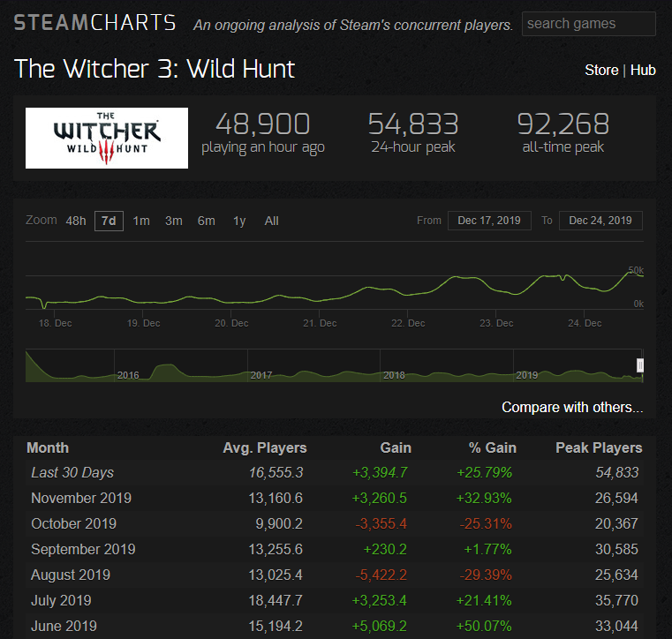672x639 pixels.
Task: Click the -29.39% gain value
Action: click(x=486, y=575)
